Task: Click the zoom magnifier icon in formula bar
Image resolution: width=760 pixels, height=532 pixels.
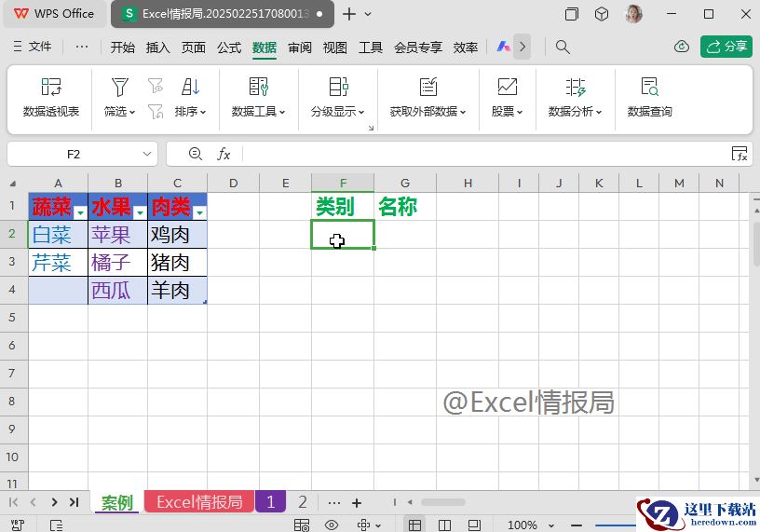Action: [196, 155]
